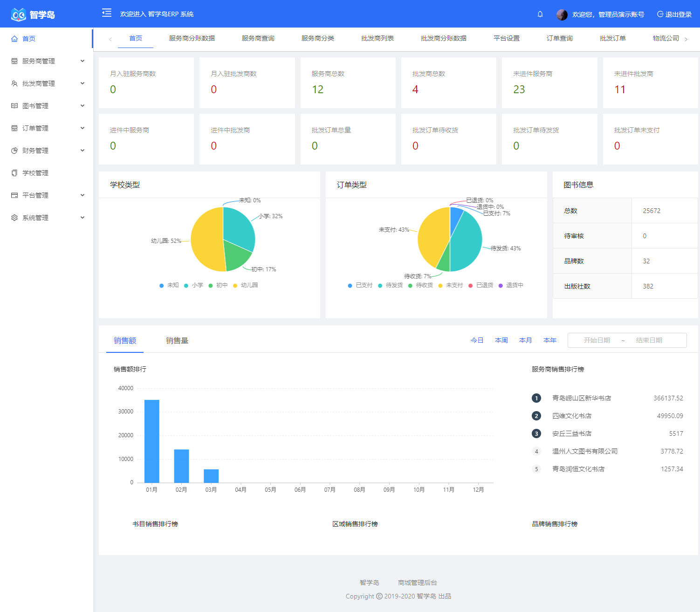Click the 开始日期 date input field
700x612 pixels.
[596, 340]
